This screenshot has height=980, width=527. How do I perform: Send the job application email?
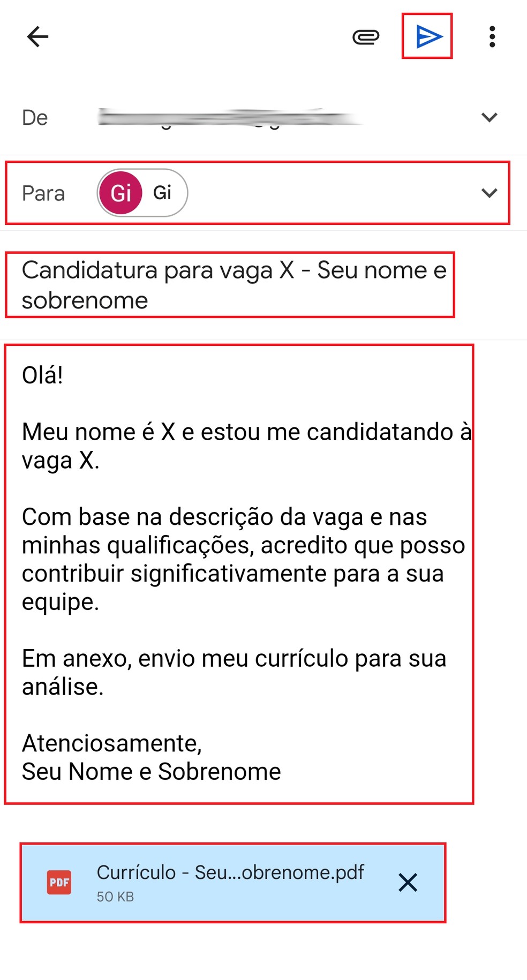click(427, 36)
